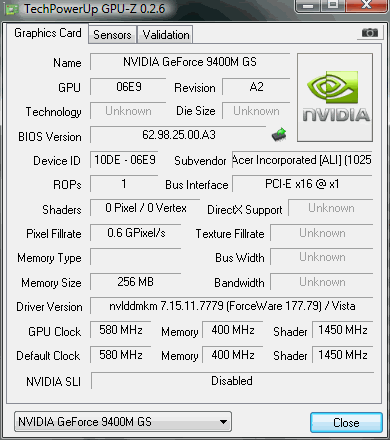390x440 pixels.
Task: Click the 'Texture Fillrate' label
Action: (230, 234)
